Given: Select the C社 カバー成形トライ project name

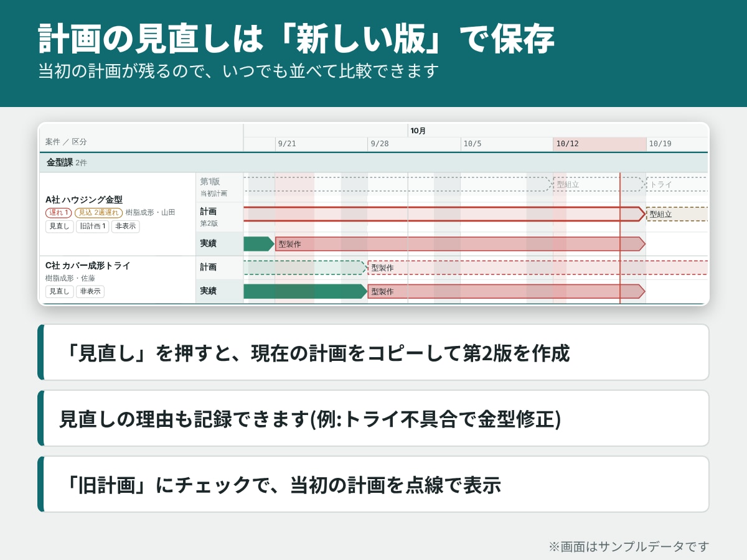Looking at the screenshot, I should coord(88,266).
